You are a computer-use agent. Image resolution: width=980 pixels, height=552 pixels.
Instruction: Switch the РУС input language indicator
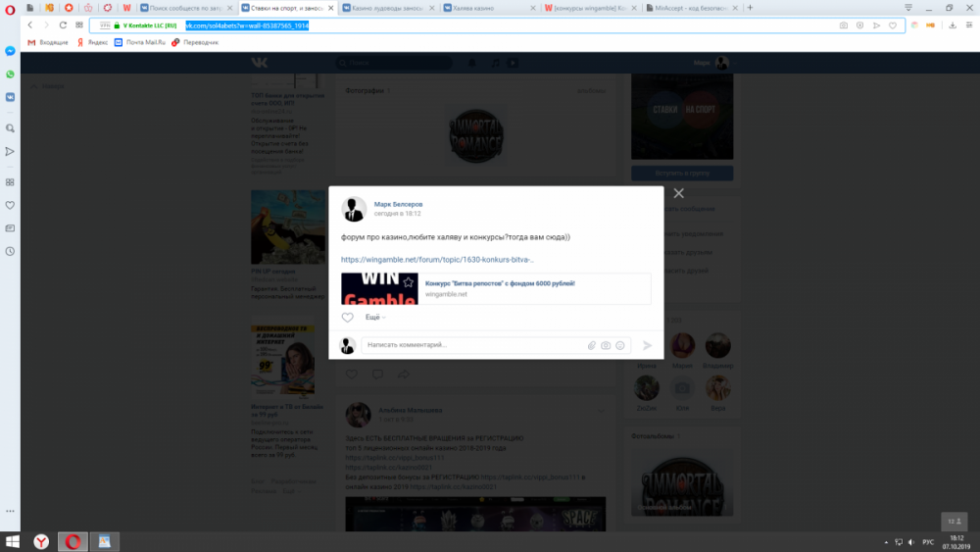click(x=928, y=542)
